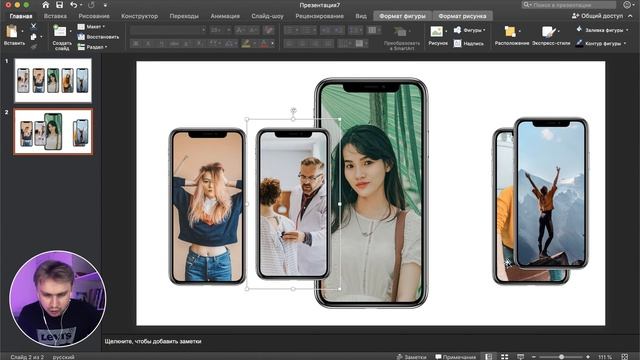Viewport: 640px width, 360px height.
Task: Open the Раздел section dropdown
Action: pos(93,47)
